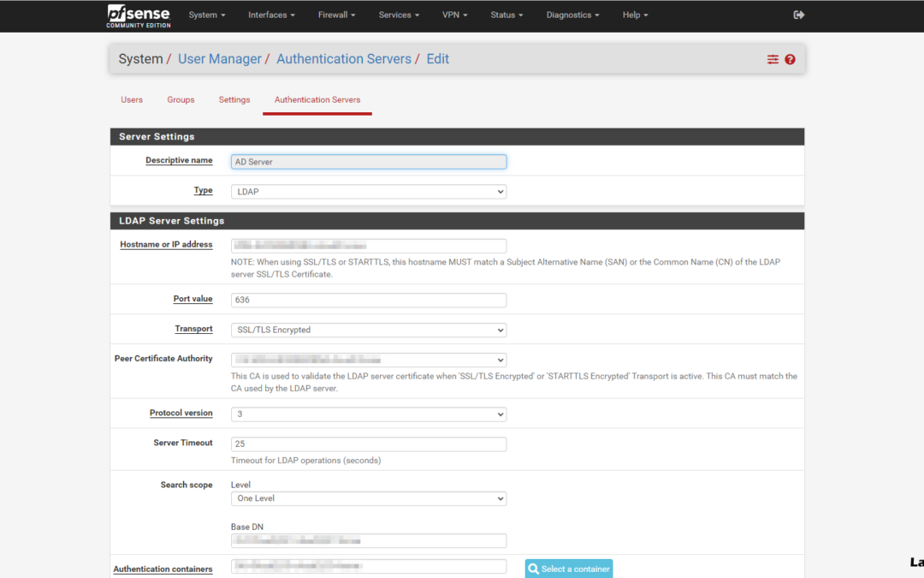Screen dimensions: 924x578
Task: Open the Peer Certificate Authority dropdown
Action: [368, 360]
